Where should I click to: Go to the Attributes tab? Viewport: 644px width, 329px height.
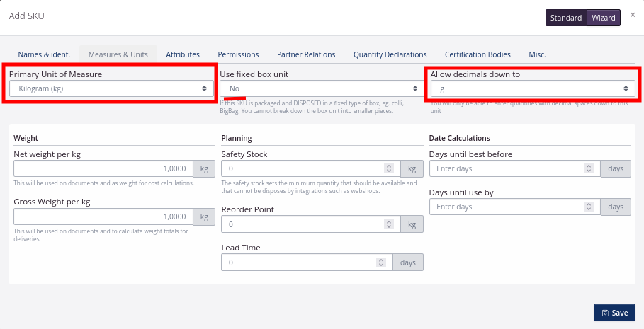[183, 54]
